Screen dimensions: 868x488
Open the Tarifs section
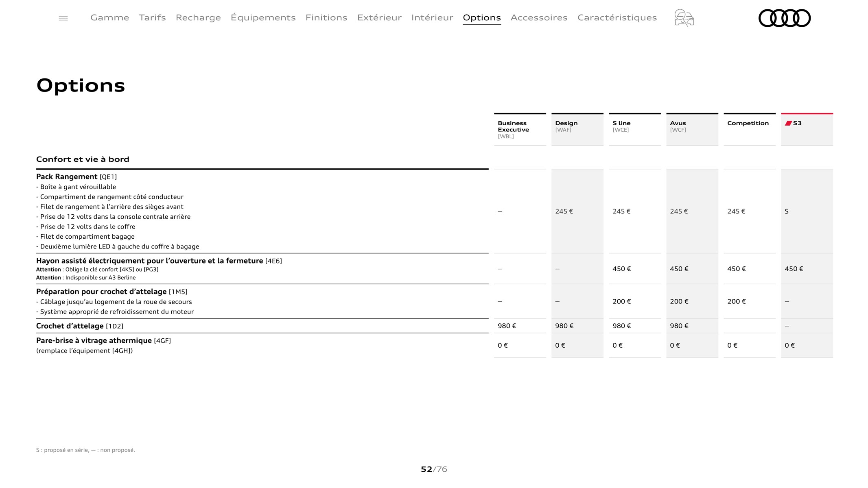pos(152,17)
